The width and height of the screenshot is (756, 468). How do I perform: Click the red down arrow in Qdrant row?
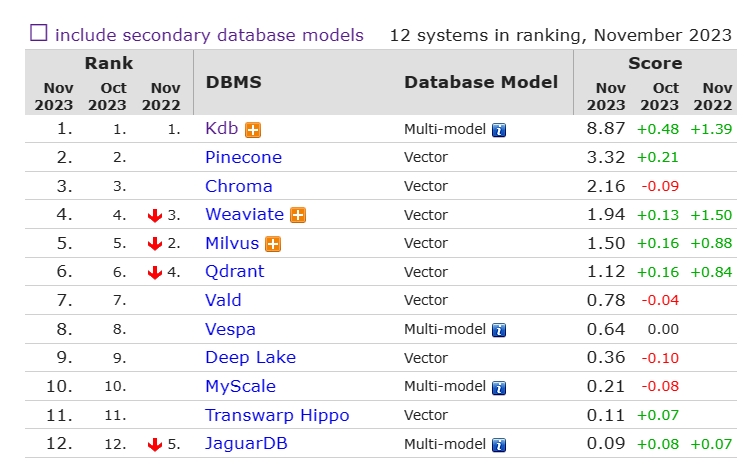(x=155, y=272)
